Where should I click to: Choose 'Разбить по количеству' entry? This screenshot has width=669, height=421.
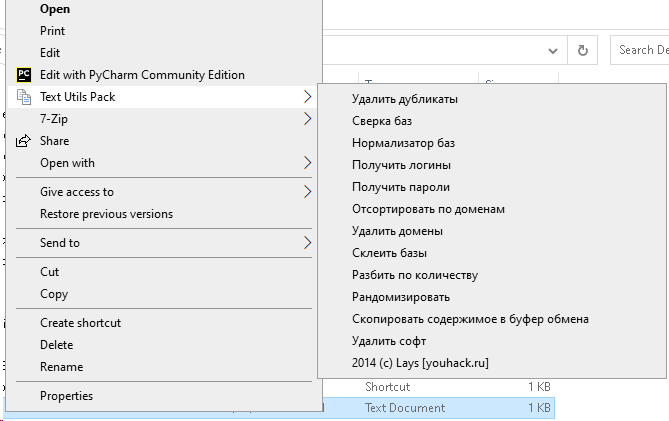[x=414, y=275]
